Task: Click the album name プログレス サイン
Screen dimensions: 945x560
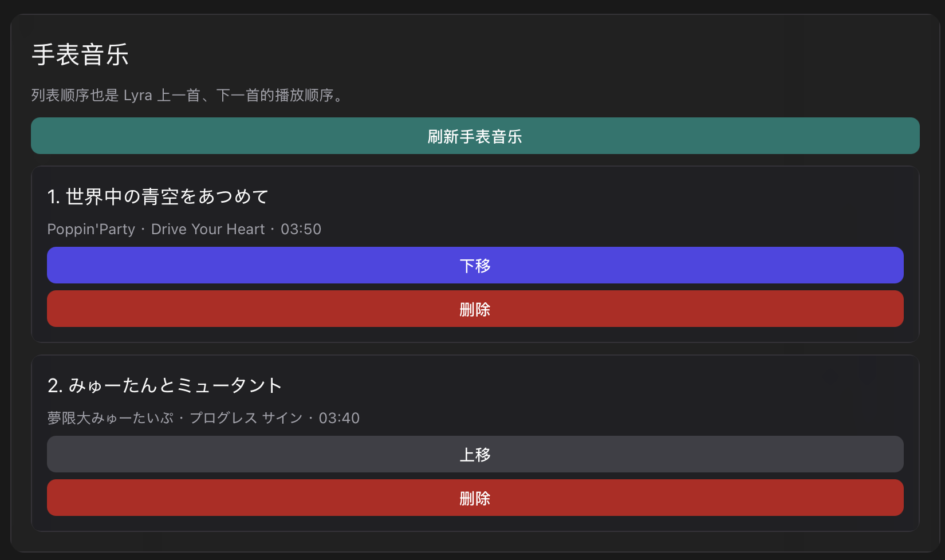Action: pos(246,418)
